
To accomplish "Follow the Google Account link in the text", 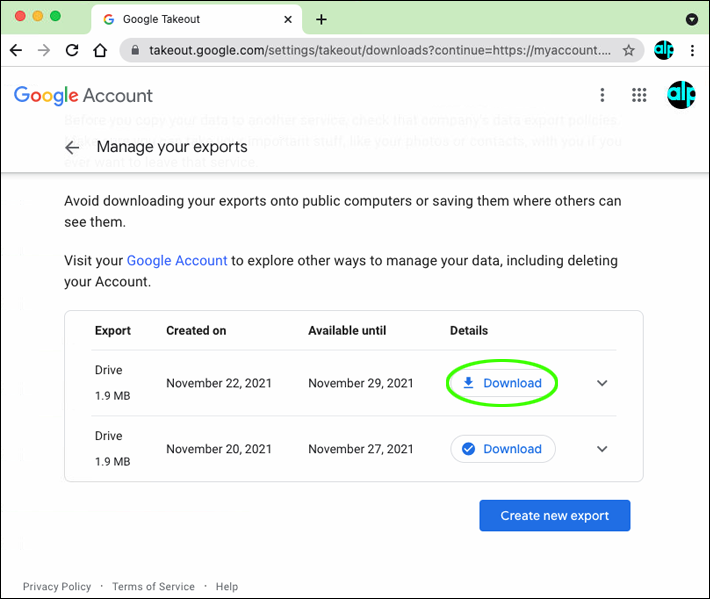I will [177, 260].
